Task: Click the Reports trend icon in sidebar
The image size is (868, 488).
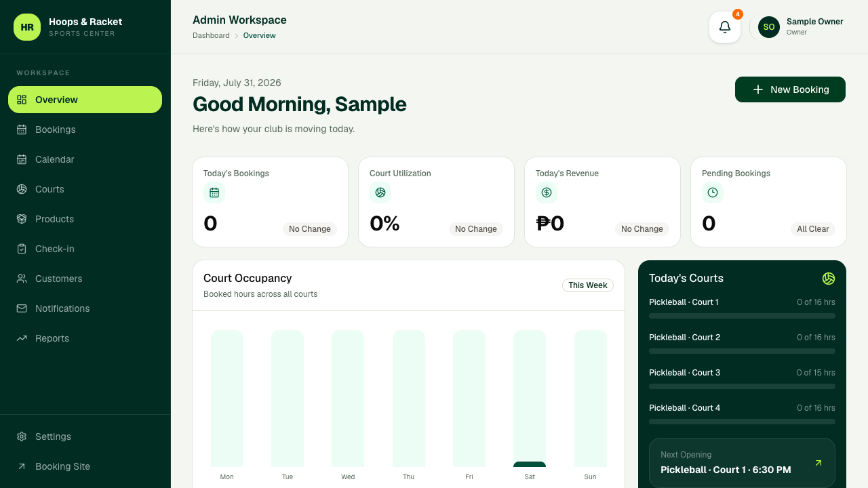Action: click(x=22, y=338)
